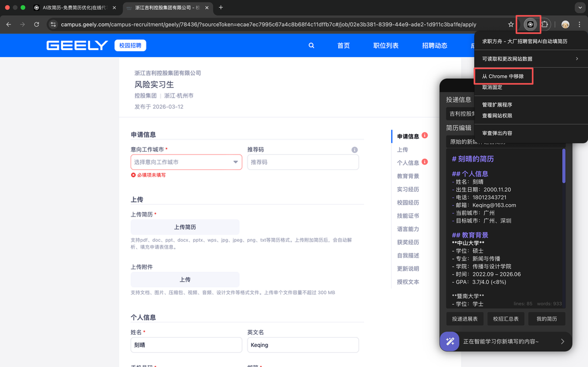This screenshot has width=588, height=367.
Task: Click the 推荐码 input field
Action: coord(303,162)
